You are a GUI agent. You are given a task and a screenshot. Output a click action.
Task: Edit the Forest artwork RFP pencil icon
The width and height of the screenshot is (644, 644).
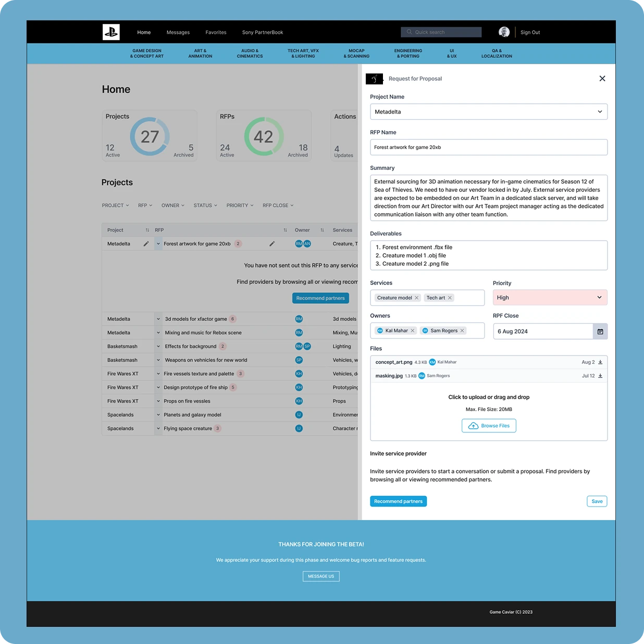tap(272, 244)
